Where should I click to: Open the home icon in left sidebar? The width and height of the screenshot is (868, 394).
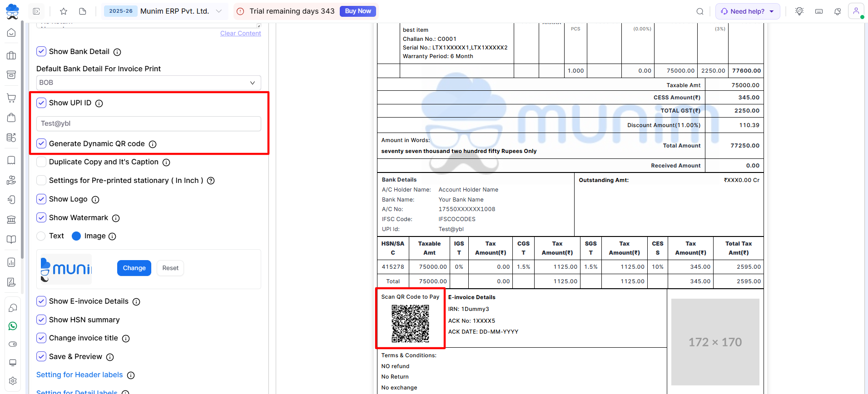[x=12, y=33]
